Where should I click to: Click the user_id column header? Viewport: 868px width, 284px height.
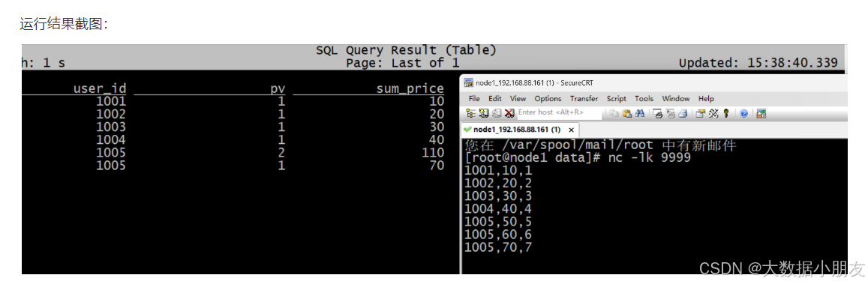[100, 88]
